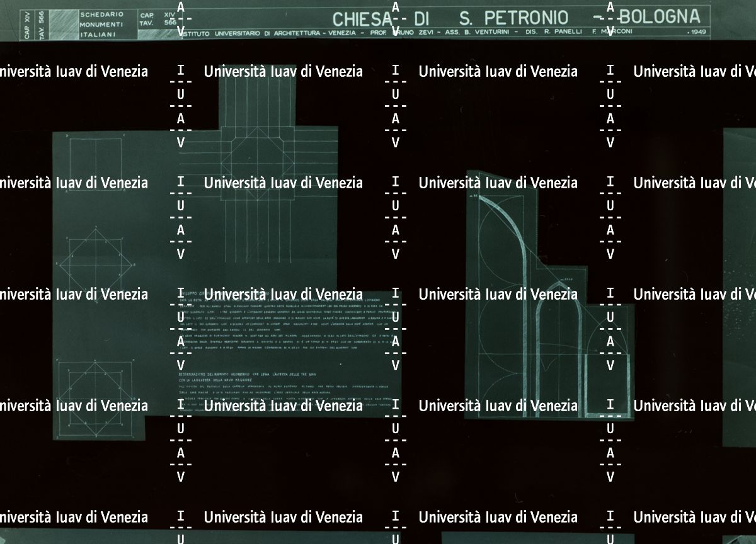The image size is (756, 544).
Task: Select the smaller middle pointed arch
Action: coord(556,346)
